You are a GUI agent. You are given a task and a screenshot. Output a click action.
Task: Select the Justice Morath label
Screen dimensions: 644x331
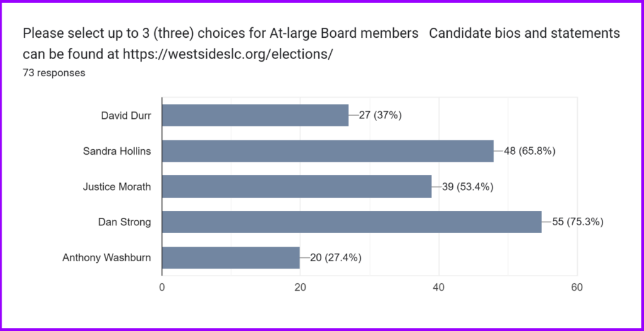[117, 186]
